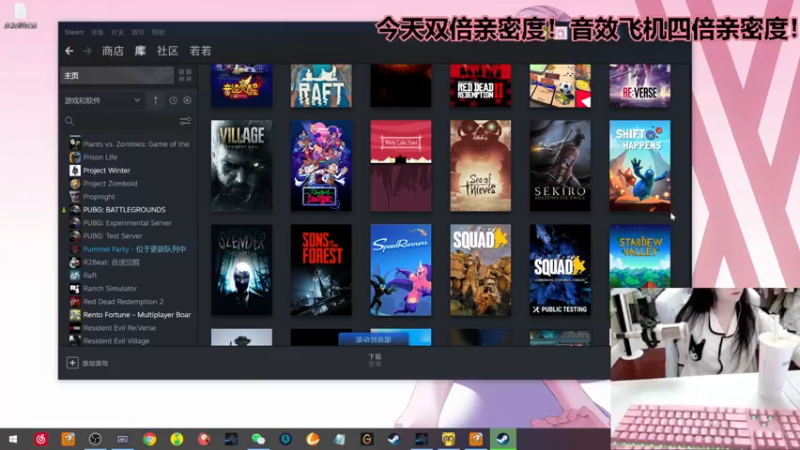Screen dimensions: 800x450
Task: Open the Raft cover art
Action: point(321,86)
